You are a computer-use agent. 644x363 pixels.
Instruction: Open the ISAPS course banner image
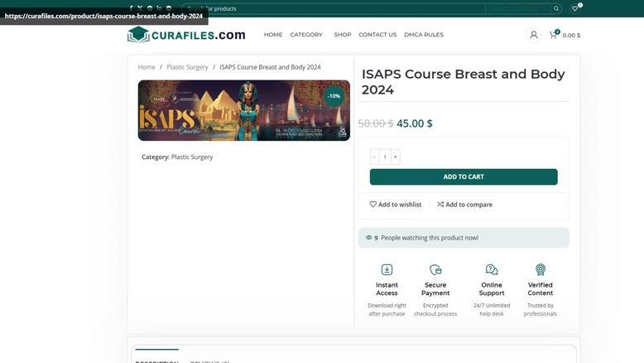coord(244,110)
